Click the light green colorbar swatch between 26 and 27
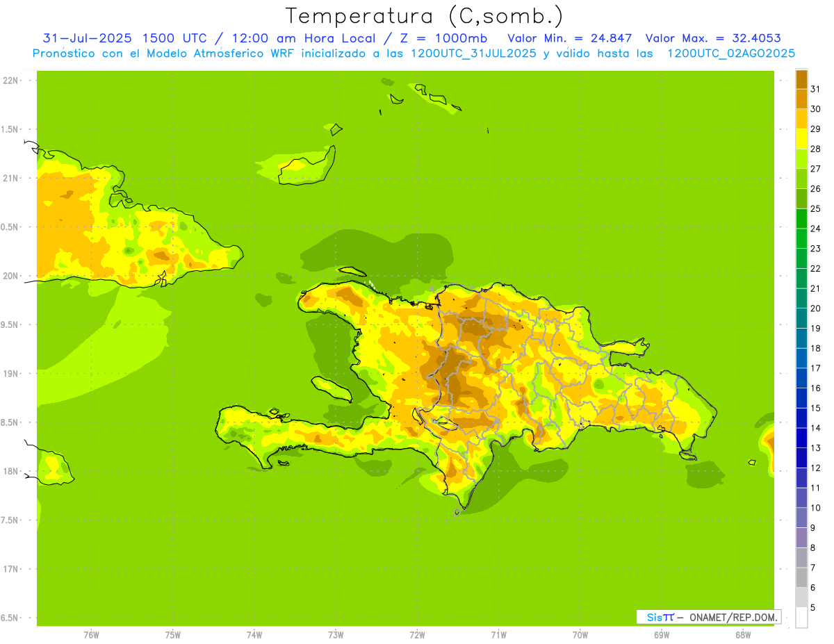The width and height of the screenshot is (834, 644). [x=801, y=179]
